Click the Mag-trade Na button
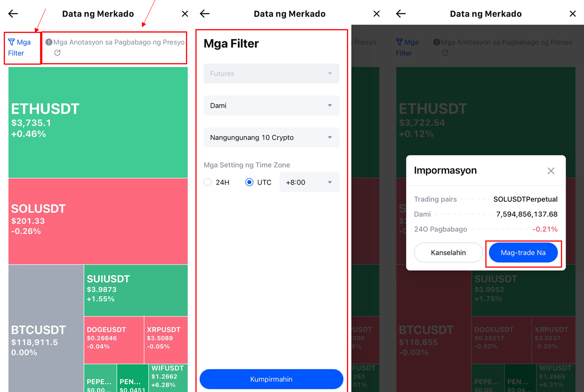This screenshot has width=584, height=392. click(523, 253)
